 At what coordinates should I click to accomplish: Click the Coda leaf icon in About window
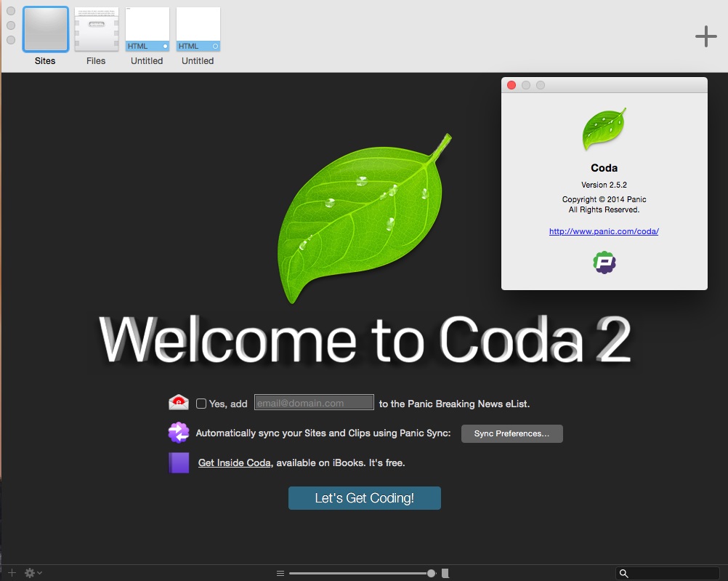click(604, 129)
